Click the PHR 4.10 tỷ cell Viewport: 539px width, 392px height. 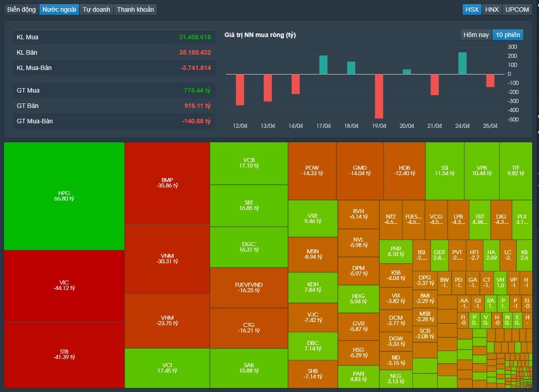click(x=396, y=252)
